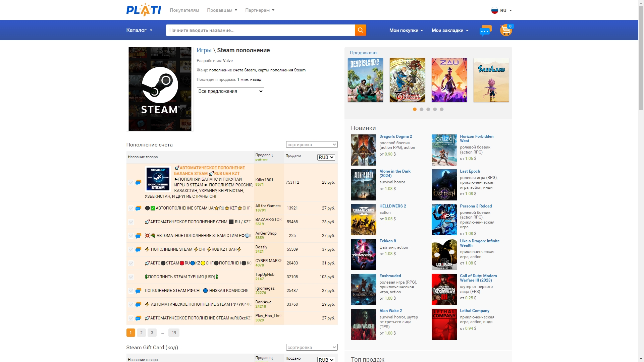
Task: Open сортировка dropdown for Steam Gift Card
Action: click(x=312, y=347)
